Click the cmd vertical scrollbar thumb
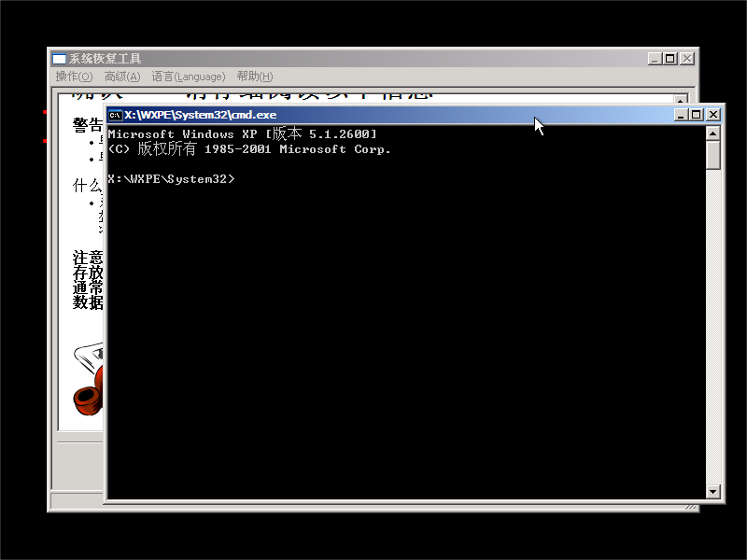Screen dimensions: 747x560 tap(712, 155)
